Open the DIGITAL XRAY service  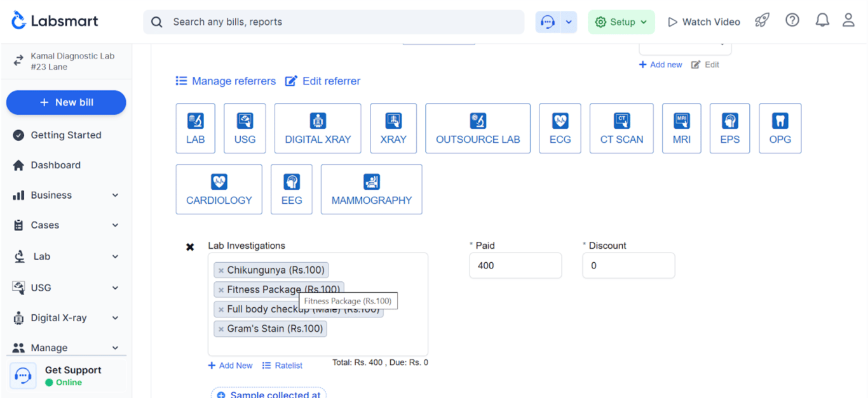(x=318, y=128)
